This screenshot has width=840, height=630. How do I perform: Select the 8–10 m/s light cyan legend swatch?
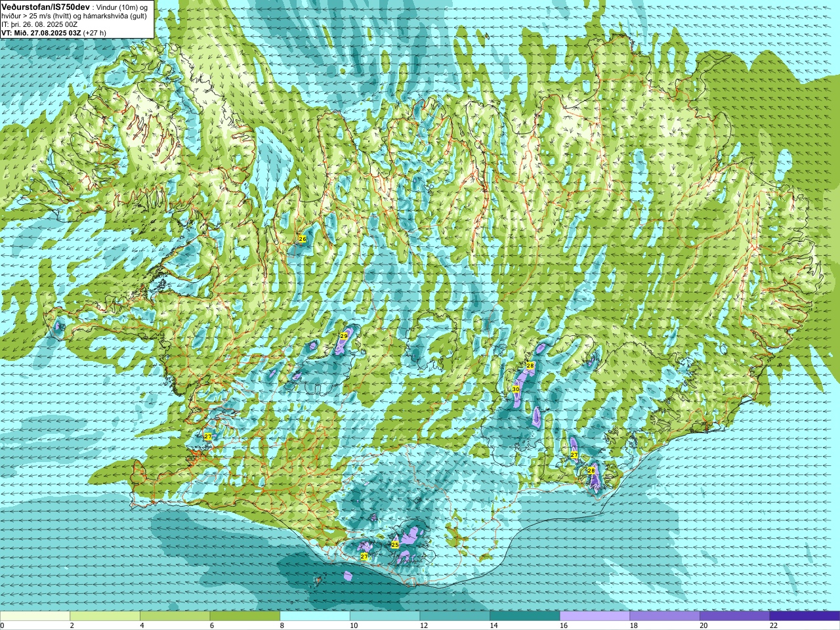click(x=315, y=616)
